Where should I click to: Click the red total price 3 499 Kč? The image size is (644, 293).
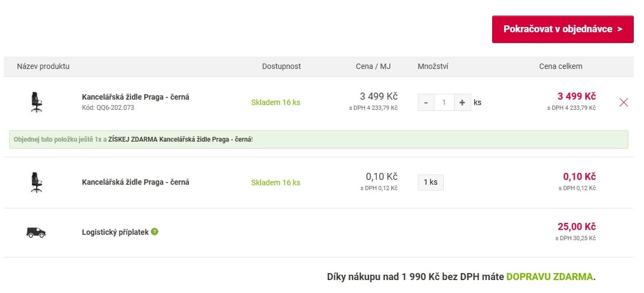pyautogui.click(x=576, y=96)
